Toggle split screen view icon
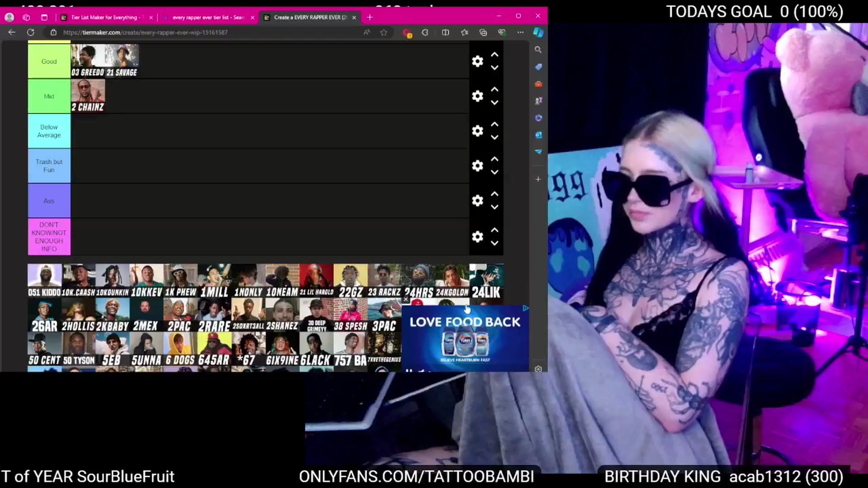Screen dimensions: 868x488 (x=445, y=32)
